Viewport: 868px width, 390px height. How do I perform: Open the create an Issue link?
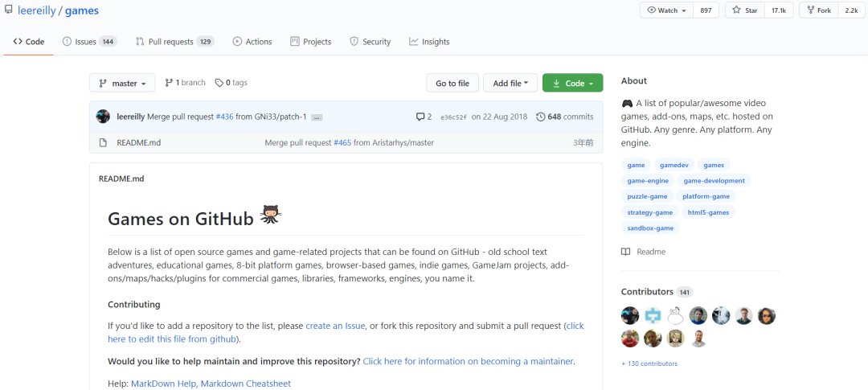click(335, 326)
